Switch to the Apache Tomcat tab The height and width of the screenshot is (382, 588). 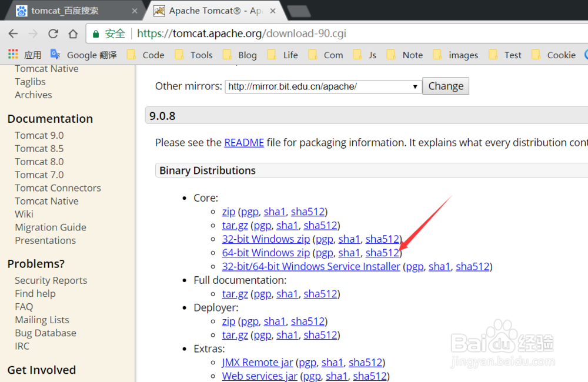[216, 11]
